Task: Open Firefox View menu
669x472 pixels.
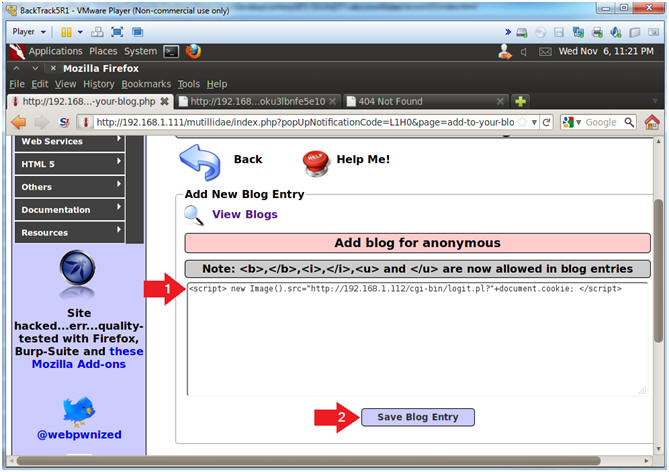Action: point(65,84)
